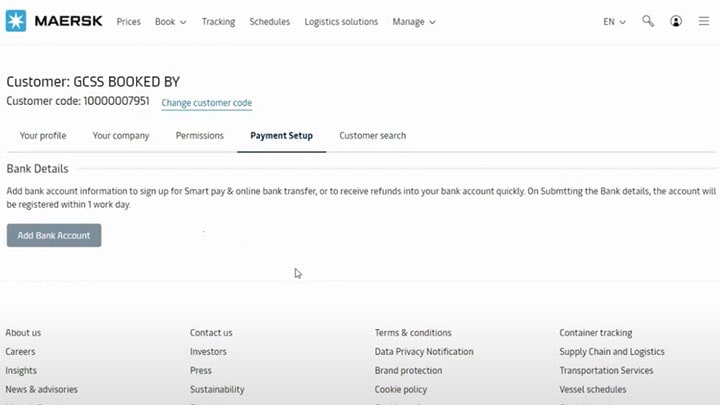Open the Contact us footer link

click(x=211, y=333)
